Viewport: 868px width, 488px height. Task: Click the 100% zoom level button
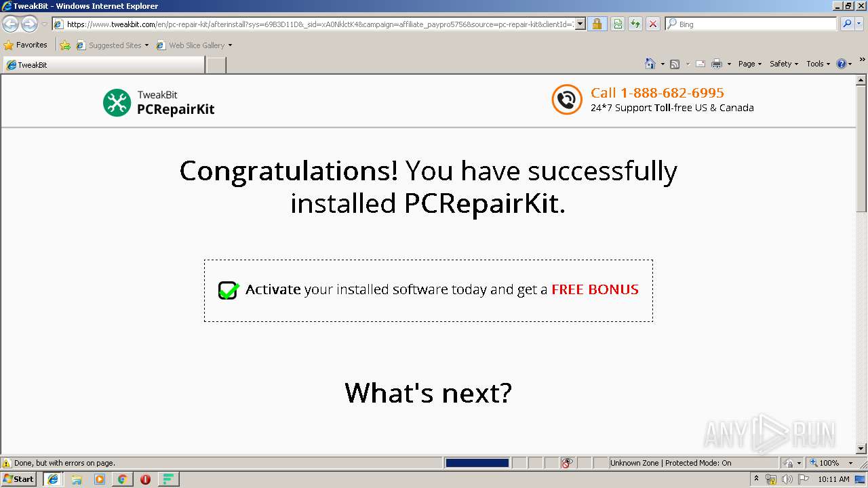(x=824, y=463)
